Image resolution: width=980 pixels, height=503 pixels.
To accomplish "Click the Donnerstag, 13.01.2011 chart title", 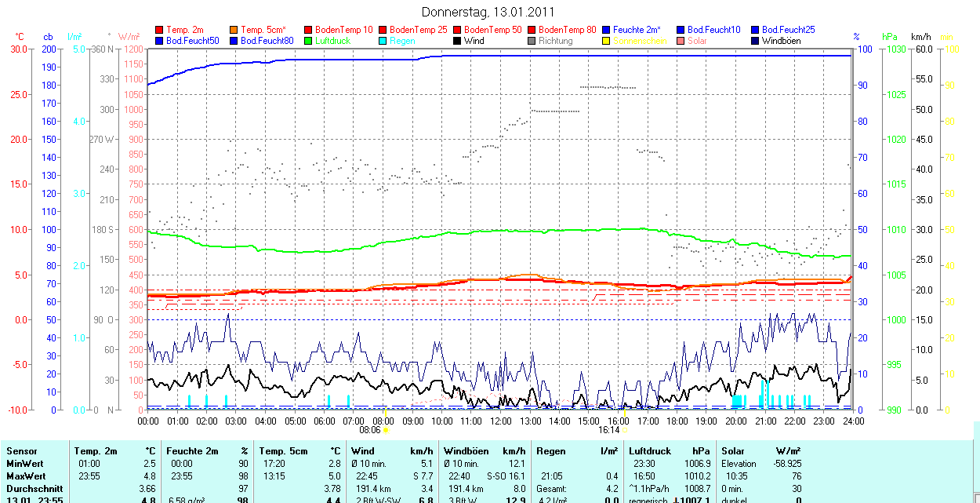I will pyautogui.click(x=488, y=12).
